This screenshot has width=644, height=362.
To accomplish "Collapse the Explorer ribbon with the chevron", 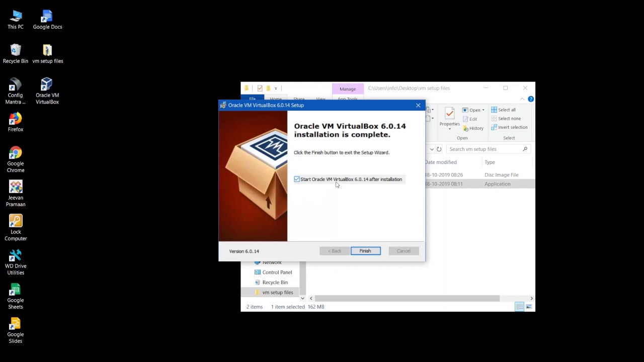I will (522, 99).
